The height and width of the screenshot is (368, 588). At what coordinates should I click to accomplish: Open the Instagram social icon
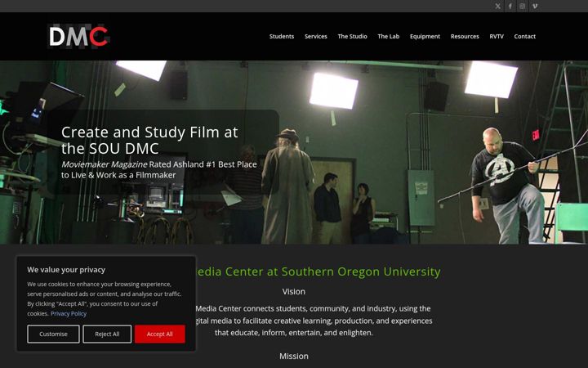523,6
